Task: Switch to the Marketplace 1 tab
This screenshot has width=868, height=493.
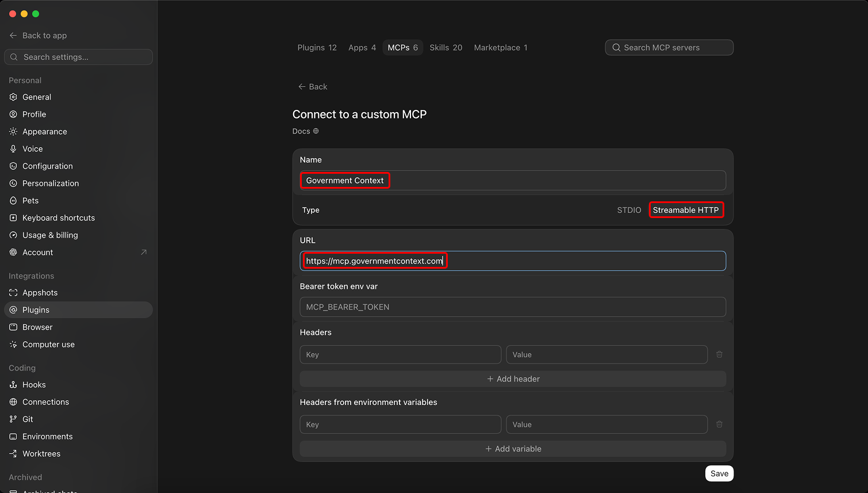Action: point(501,48)
